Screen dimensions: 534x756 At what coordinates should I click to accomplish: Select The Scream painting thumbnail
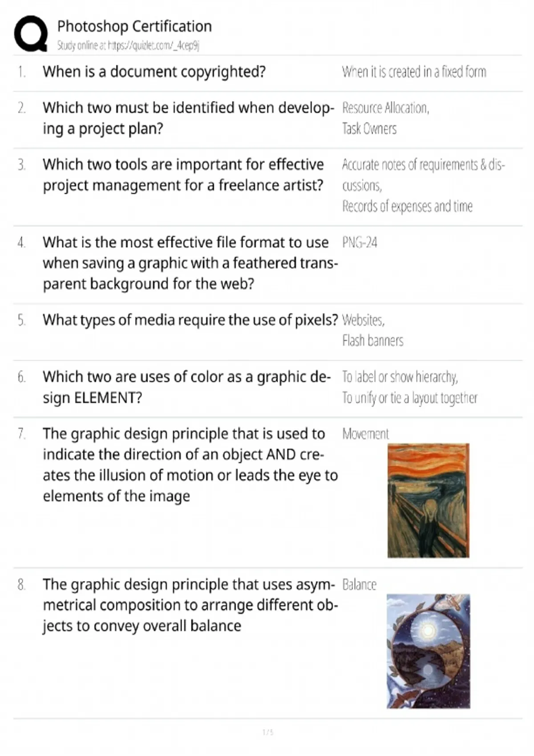(x=428, y=500)
